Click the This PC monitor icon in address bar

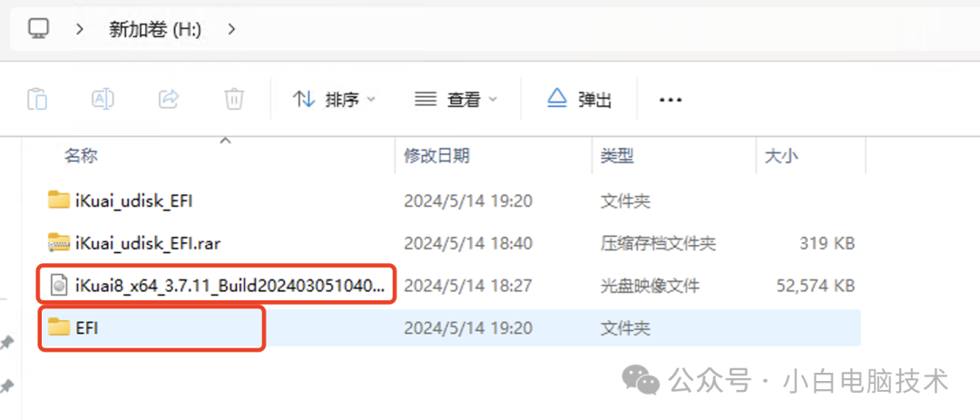tap(38, 28)
